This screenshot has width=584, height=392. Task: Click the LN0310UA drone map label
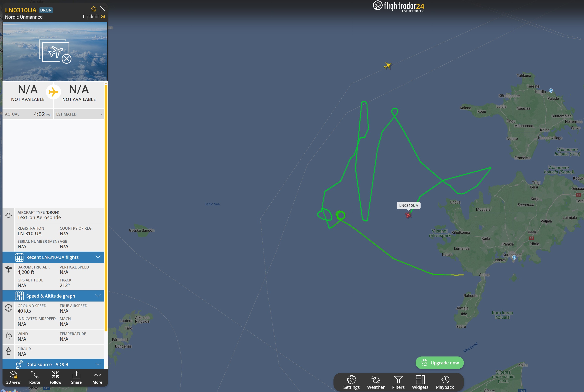tap(408, 205)
